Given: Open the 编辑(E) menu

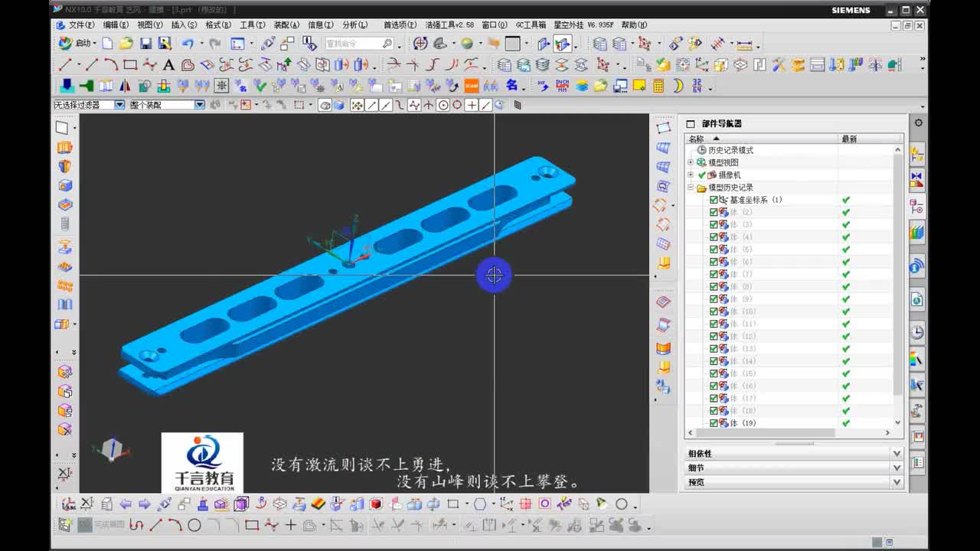Looking at the screenshot, I should pyautogui.click(x=116, y=25).
